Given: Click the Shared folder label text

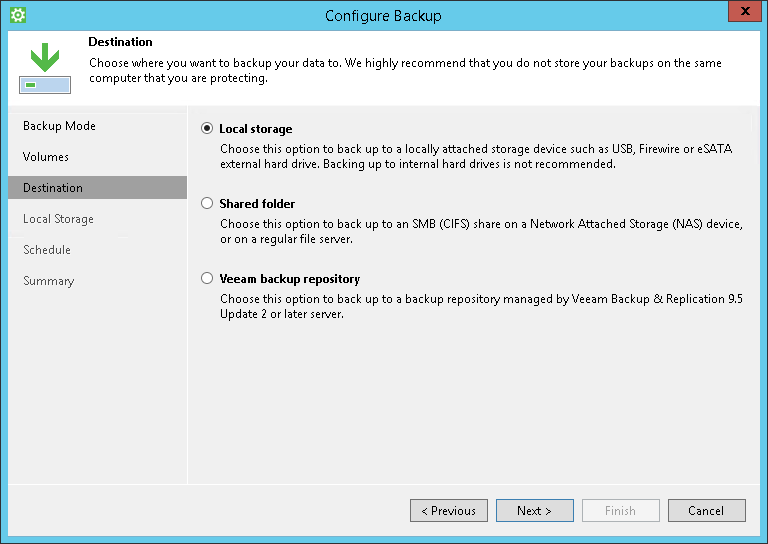Looking at the screenshot, I should coord(257,204).
